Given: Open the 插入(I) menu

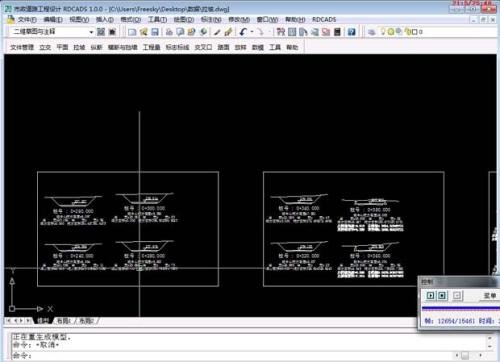Looking at the screenshot, I should click(105, 20).
